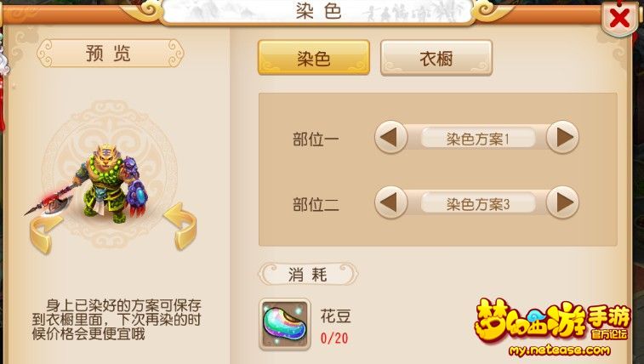
Task: Go to next scheme for 部位一
Action: (x=562, y=137)
